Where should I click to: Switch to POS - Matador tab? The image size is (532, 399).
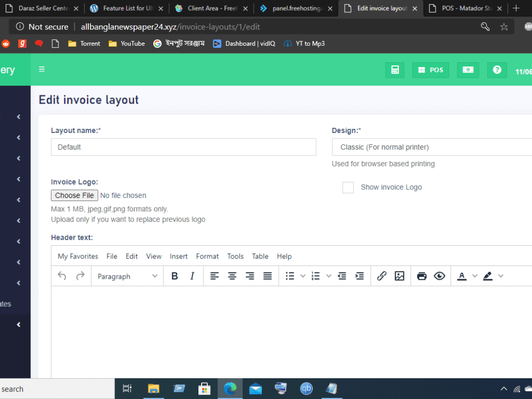pos(466,8)
